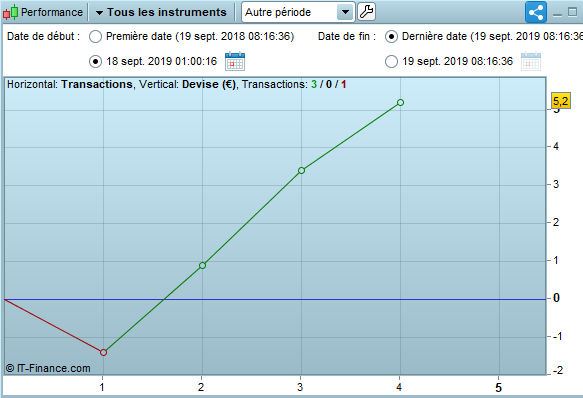Select 18 sept. 2019 start date radio

click(x=96, y=61)
